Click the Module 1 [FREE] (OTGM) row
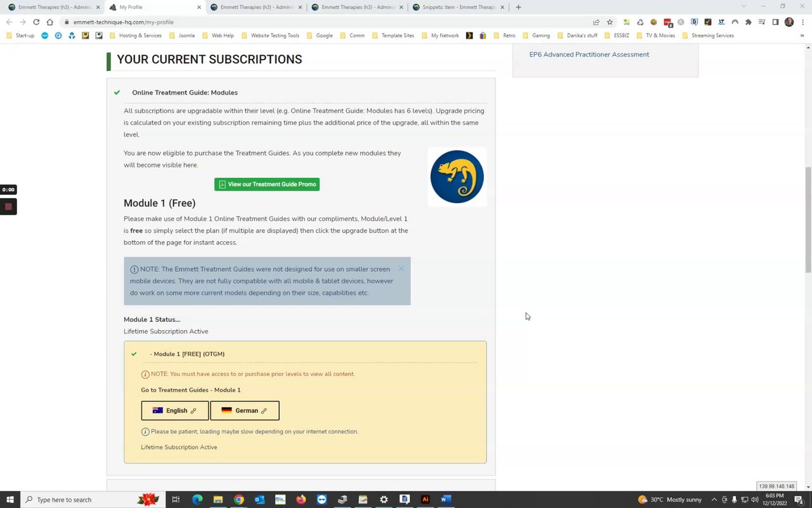Screen dimensions: 812x508 pyautogui.click(x=309, y=354)
